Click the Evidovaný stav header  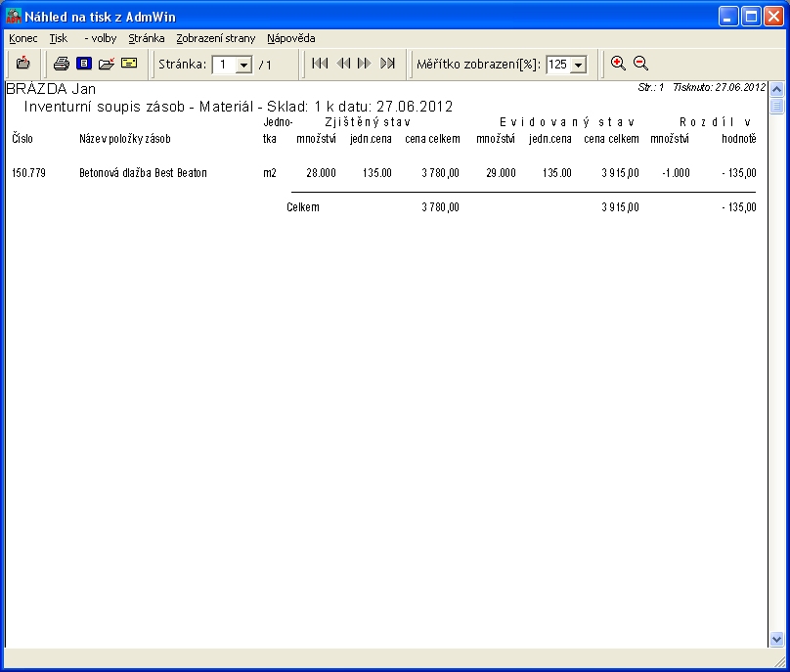coord(567,122)
